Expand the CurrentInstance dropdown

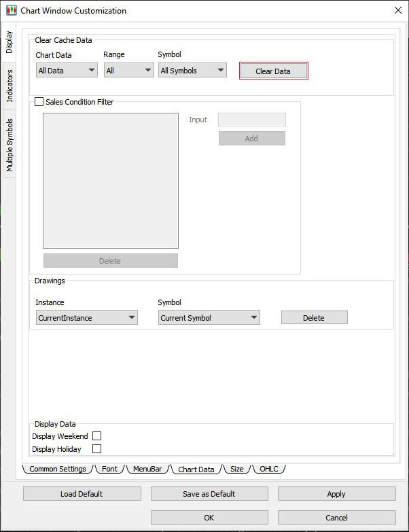click(86, 317)
